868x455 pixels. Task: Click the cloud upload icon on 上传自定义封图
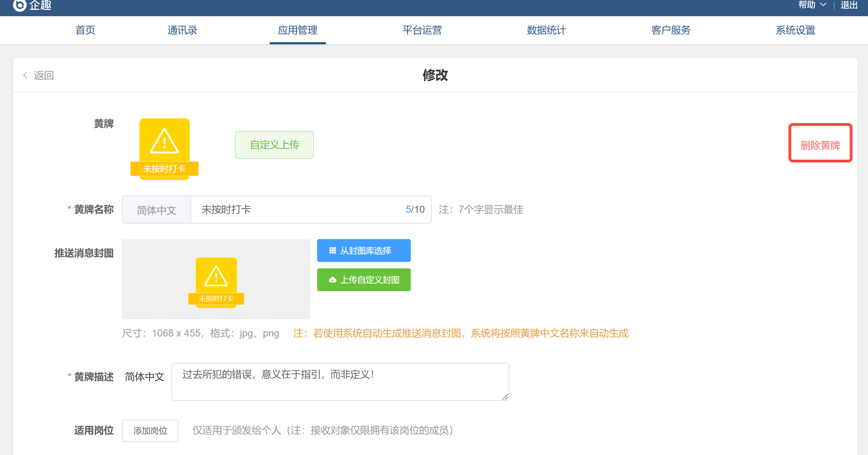coord(332,280)
